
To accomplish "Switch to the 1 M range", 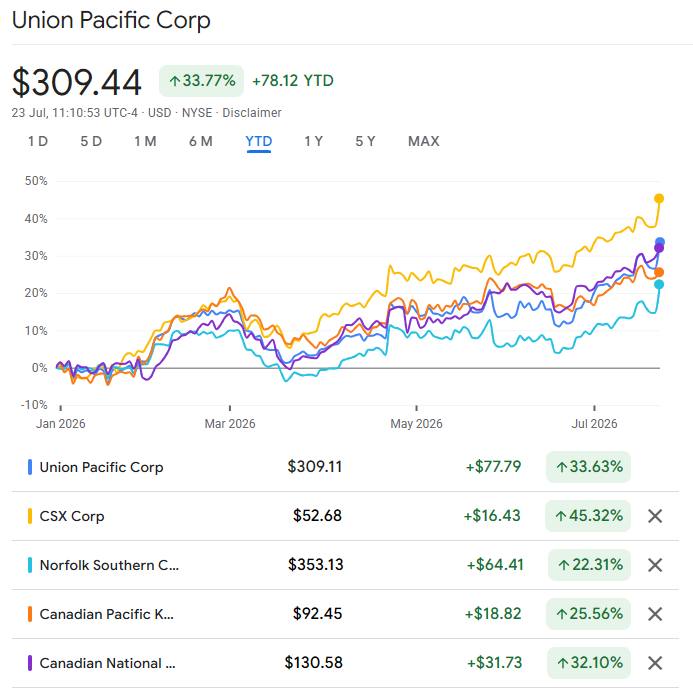I will coord(145,141).
